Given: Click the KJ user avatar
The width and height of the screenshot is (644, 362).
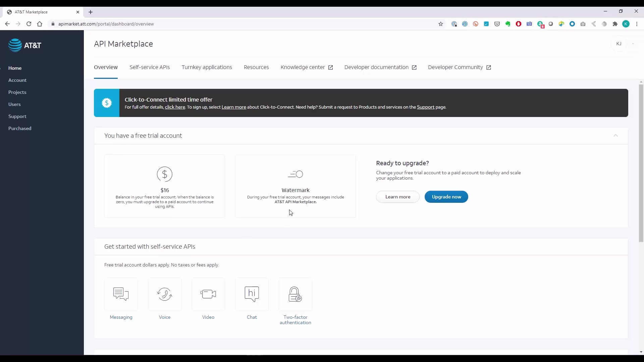Looking at the screenshot, I should (619, 44).
